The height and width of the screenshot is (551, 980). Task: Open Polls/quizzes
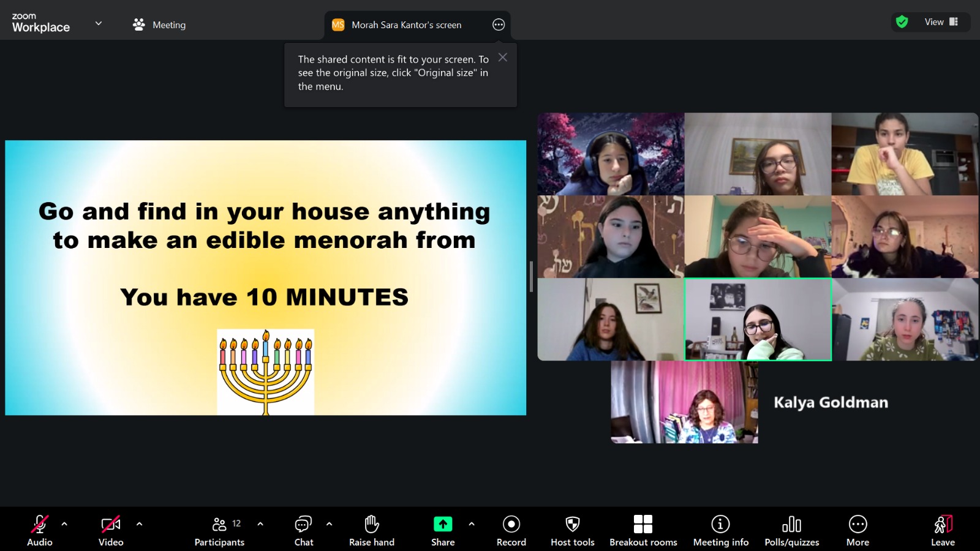point(791,530)
